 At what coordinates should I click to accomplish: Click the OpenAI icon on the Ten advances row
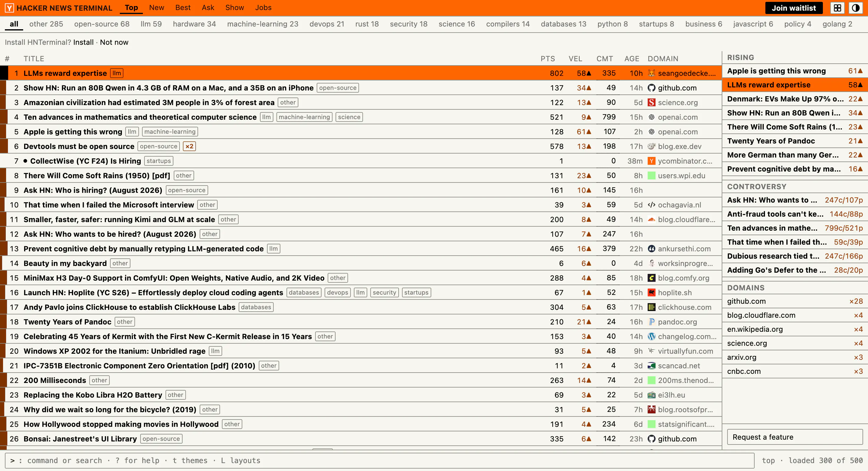[x=652, y=117]
